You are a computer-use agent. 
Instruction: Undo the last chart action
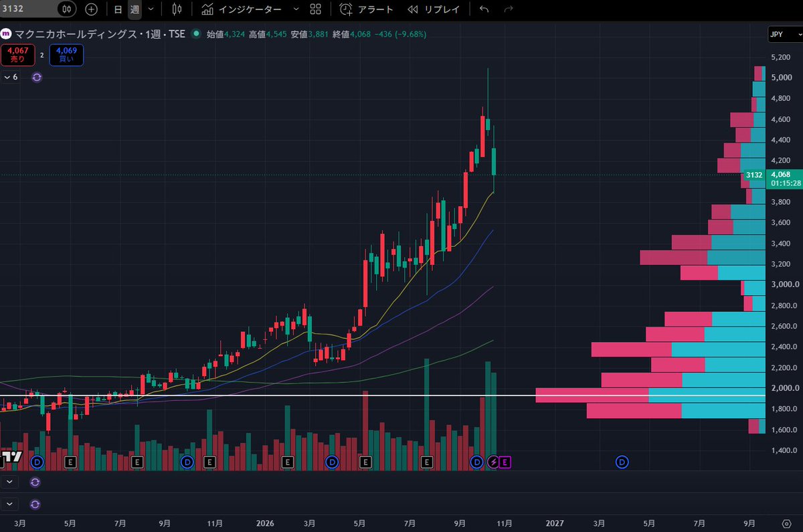click(x=484, y=9)
